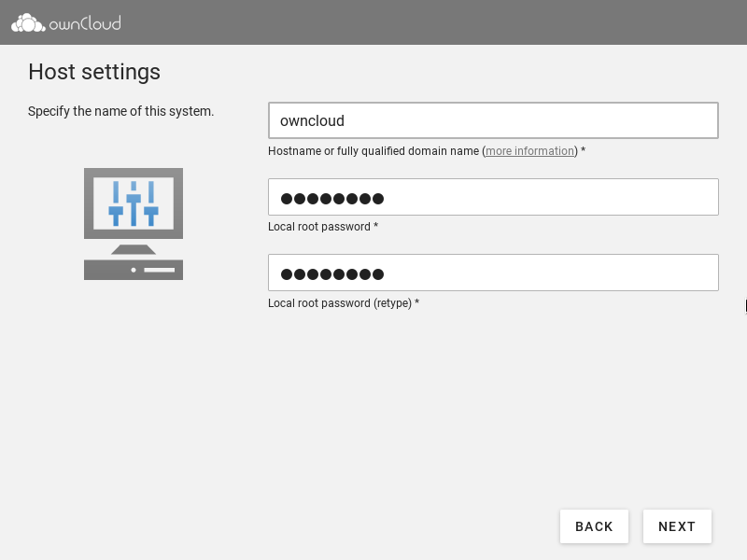Focus the Local root password field
Viewport: 747px width, 560px height.
tap(493, 197)
